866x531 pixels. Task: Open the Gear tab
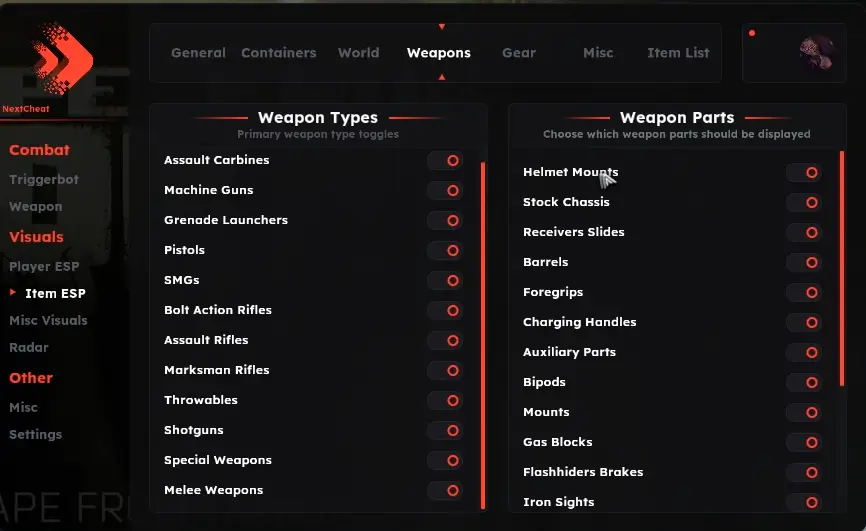click(x=519, y=53)
